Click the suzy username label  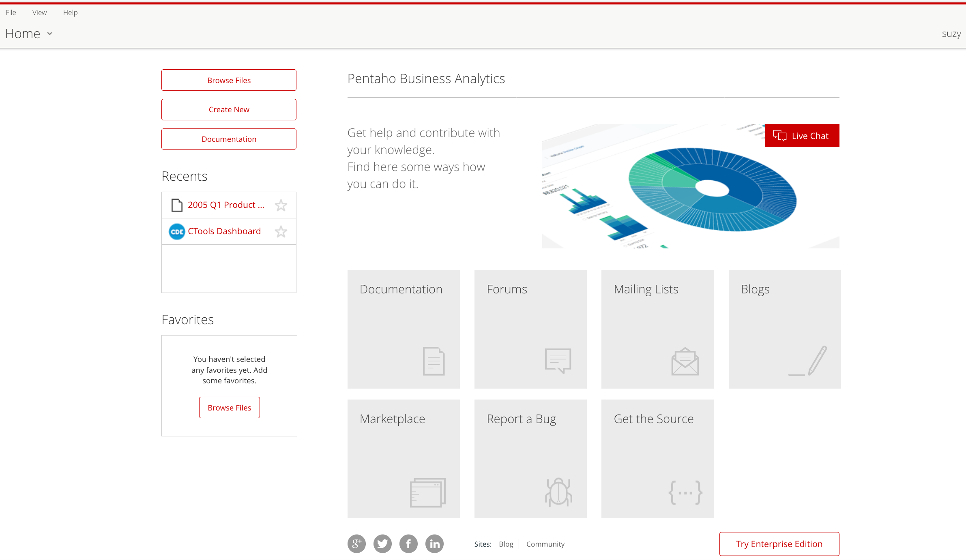pyautogui.click(x=951, y=34)
